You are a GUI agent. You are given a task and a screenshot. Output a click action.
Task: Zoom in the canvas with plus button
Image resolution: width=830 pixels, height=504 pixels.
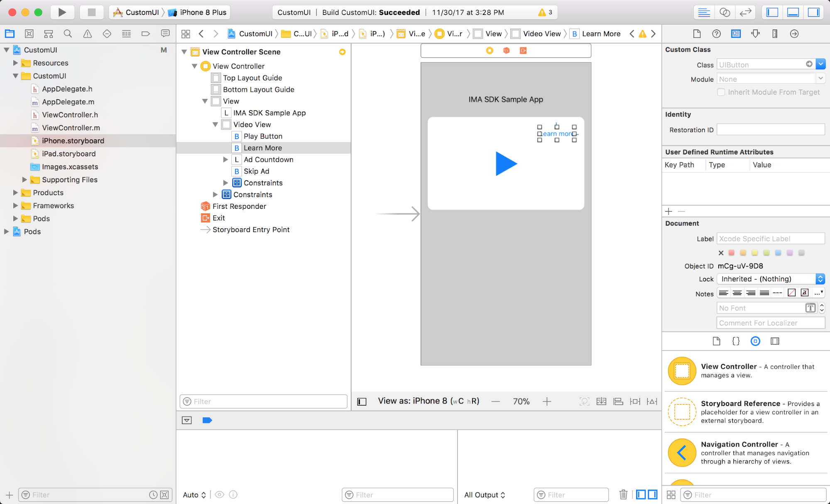point(547,401)
